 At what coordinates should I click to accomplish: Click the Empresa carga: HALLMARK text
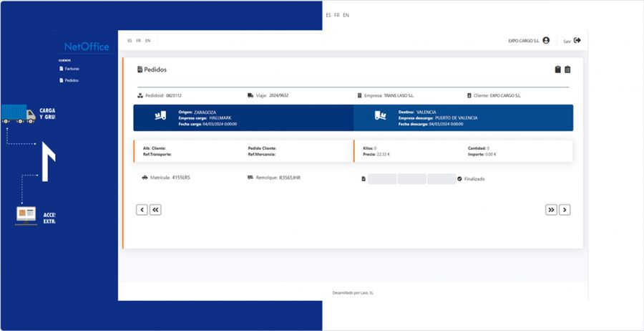pos(205,118)
